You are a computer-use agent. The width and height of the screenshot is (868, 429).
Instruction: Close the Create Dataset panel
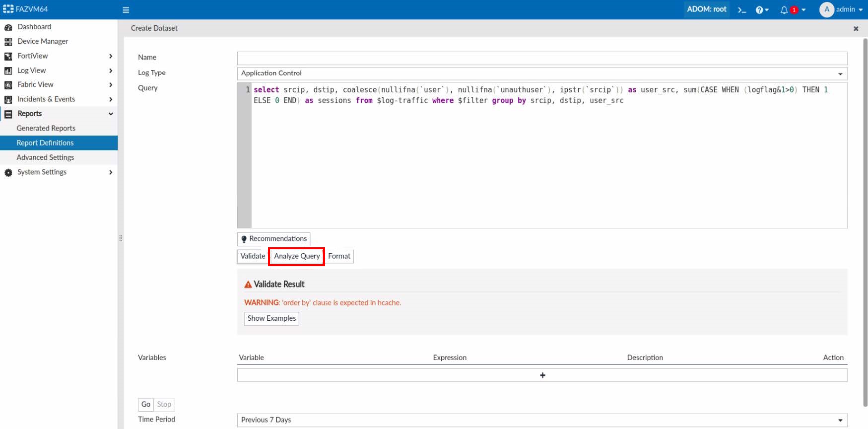[x=856, y=29]
